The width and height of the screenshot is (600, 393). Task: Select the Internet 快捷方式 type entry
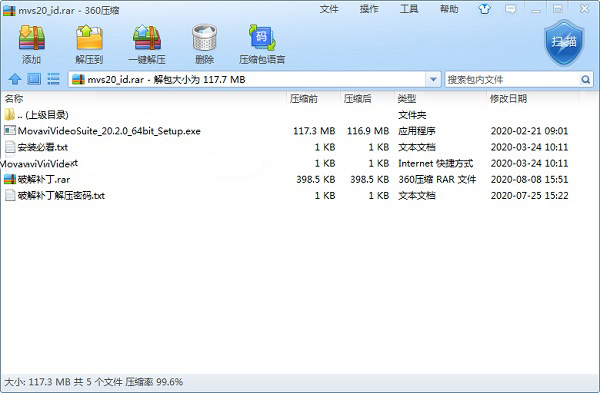[x=435, y=163]
